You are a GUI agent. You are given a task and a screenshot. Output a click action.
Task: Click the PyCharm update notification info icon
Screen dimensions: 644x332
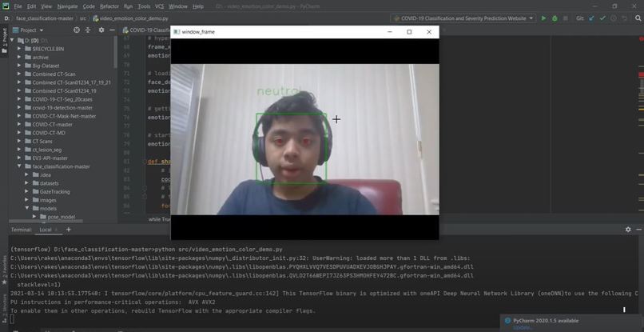tap(507, 321)
